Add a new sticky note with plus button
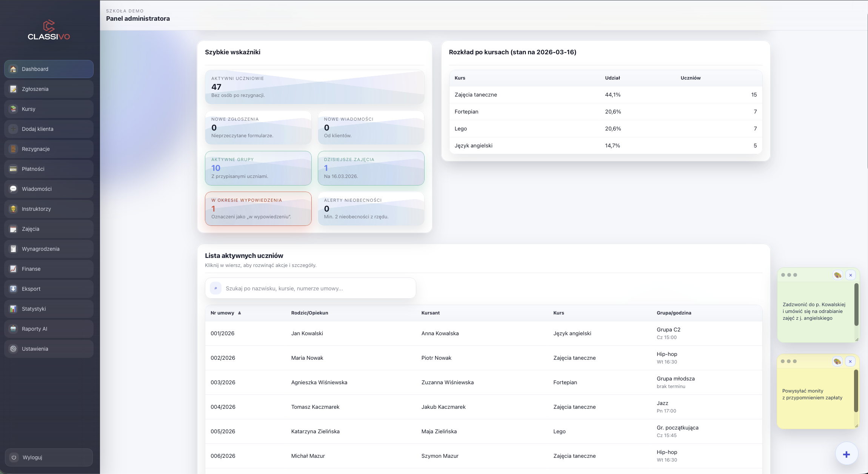Screen dimensions: 868x474 846,454
